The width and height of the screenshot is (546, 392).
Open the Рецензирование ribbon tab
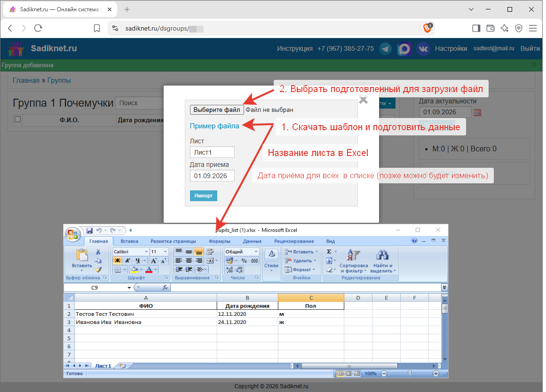click(x=294, y=241)
